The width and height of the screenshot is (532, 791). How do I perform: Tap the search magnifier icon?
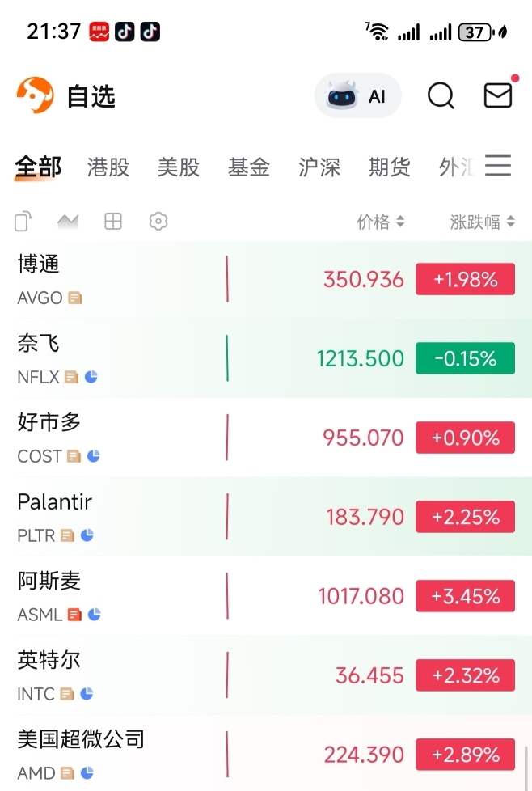tap(441, 96)
